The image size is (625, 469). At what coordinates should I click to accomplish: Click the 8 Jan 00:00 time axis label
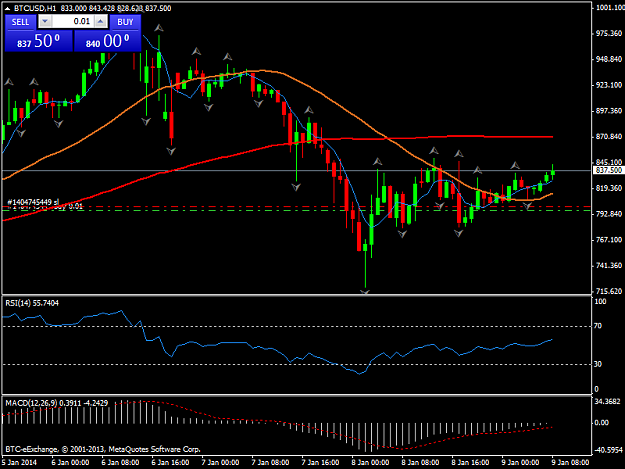[370, 463]
